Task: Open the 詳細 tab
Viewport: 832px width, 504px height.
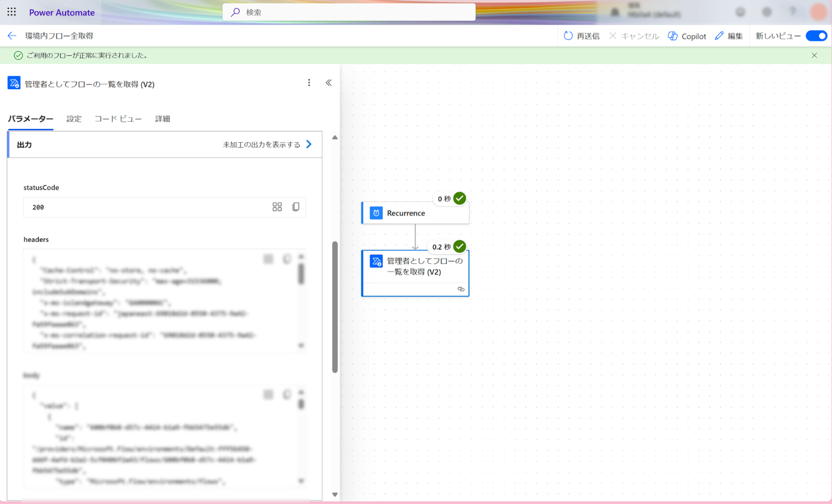Action: (x=163, y=118)
